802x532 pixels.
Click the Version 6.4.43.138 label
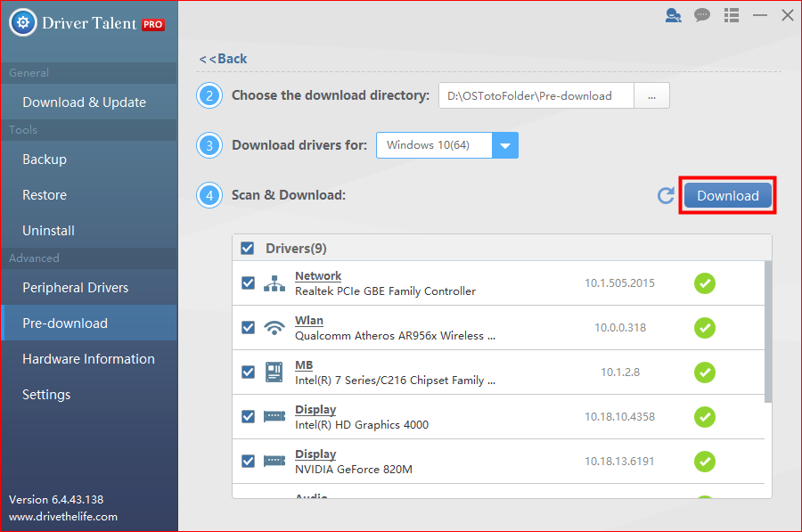click(56, 499)
